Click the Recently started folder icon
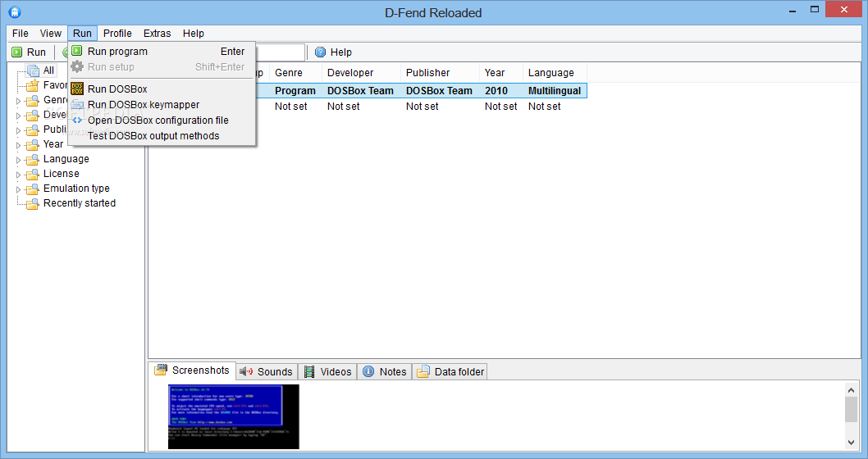Image resolution: width=868 pixels, height=459 pixels. click(x=33, y=203)
